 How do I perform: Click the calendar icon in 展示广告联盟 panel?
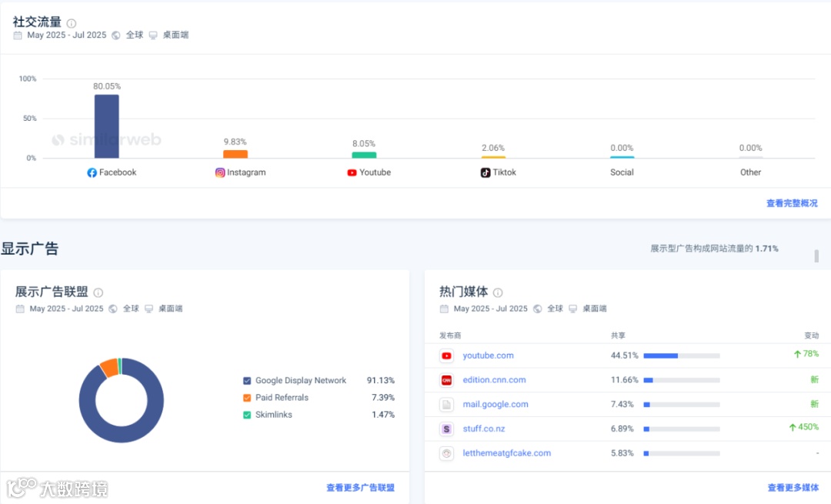[x=20, y=309]
